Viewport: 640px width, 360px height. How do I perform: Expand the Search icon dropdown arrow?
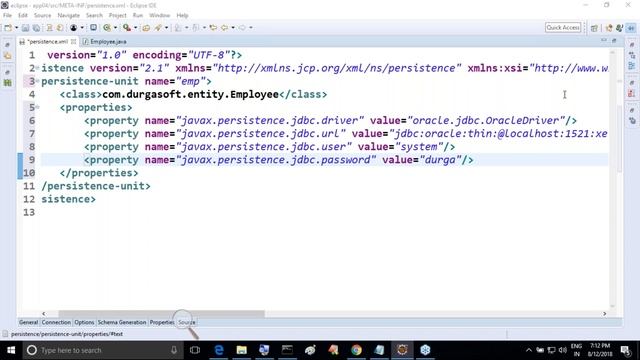point(166,28)
